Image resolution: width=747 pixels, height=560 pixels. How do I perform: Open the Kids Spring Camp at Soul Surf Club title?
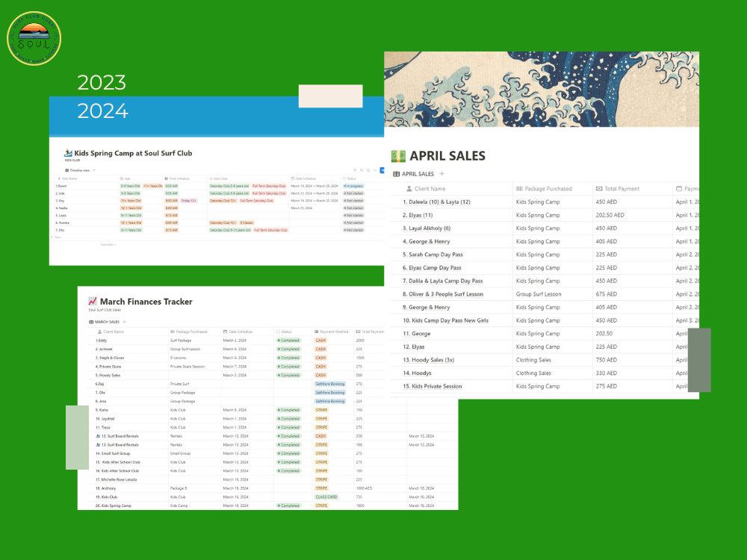[133, 153]
